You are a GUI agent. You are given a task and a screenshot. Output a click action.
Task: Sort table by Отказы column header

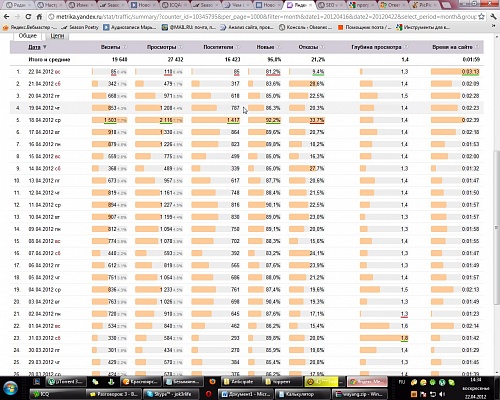point(308,47)
